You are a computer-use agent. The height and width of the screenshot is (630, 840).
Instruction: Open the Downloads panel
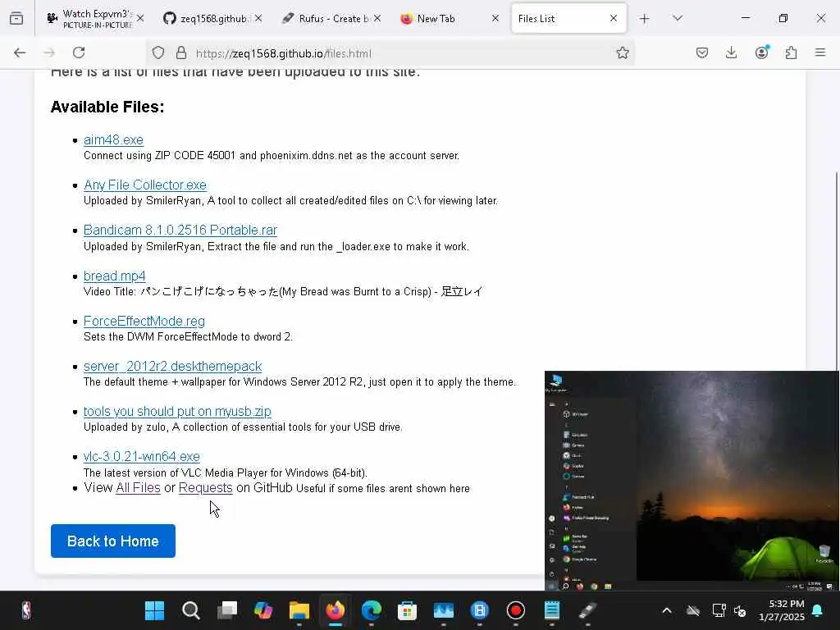pos(731,52)
